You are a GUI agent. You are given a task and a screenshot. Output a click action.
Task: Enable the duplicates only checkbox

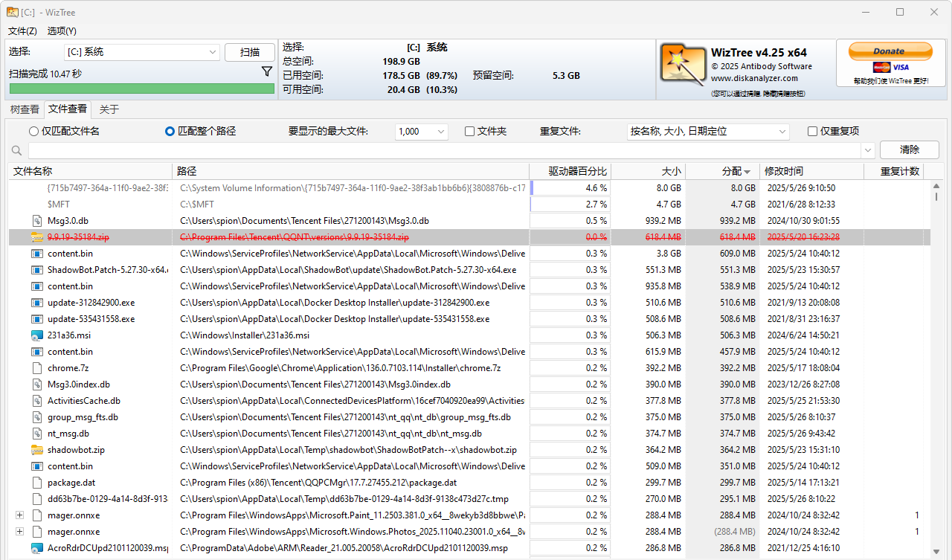[x=812, y=131]
